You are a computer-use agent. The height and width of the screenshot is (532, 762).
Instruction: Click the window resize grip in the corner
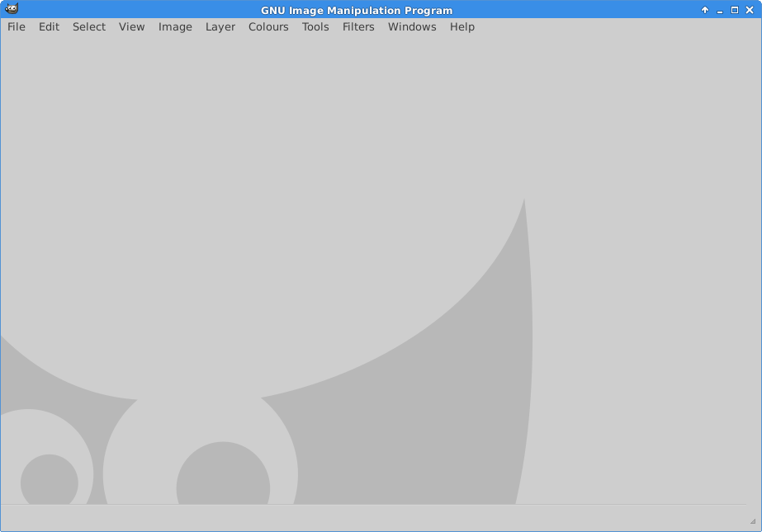(x=753, y=521)
